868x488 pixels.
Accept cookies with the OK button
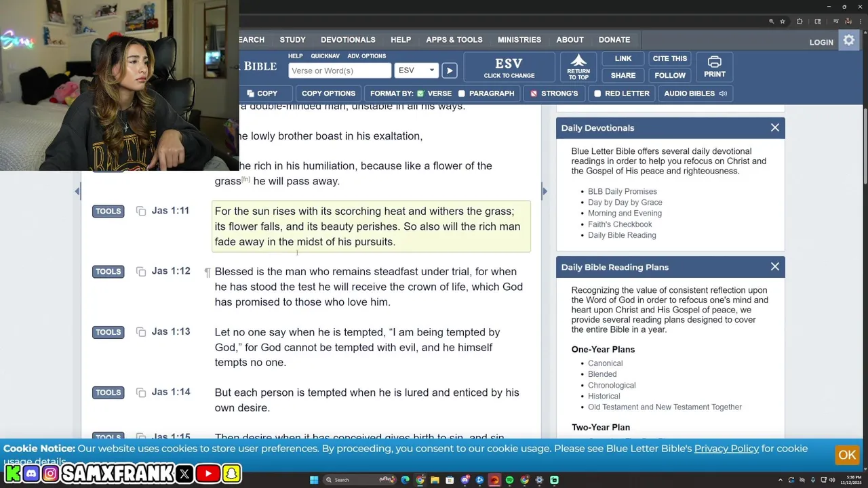(847, 455)
